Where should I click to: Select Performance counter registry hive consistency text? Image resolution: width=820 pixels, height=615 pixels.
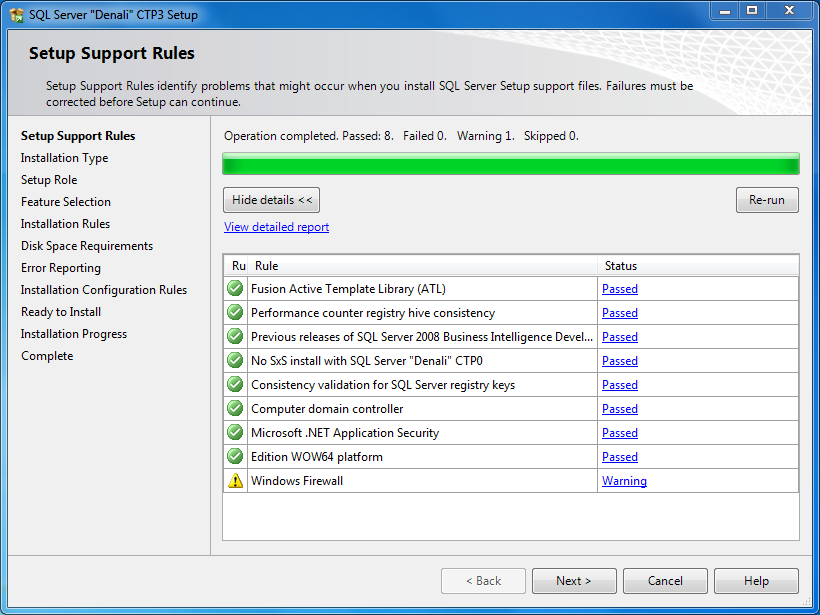(373, 313)
